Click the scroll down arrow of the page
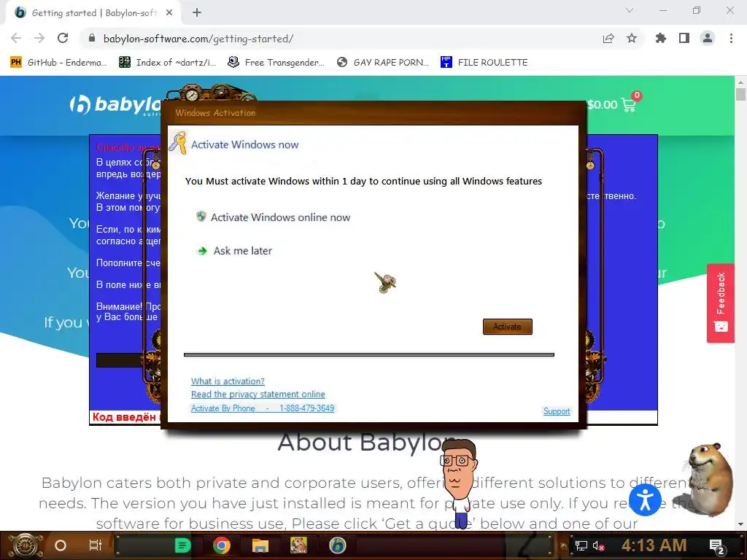 click(x=740, y=524)
